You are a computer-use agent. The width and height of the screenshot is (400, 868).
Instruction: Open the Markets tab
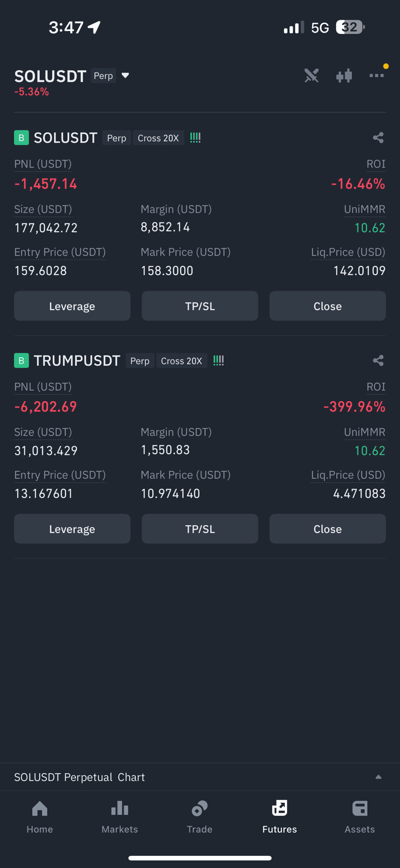tap(120, 817)
